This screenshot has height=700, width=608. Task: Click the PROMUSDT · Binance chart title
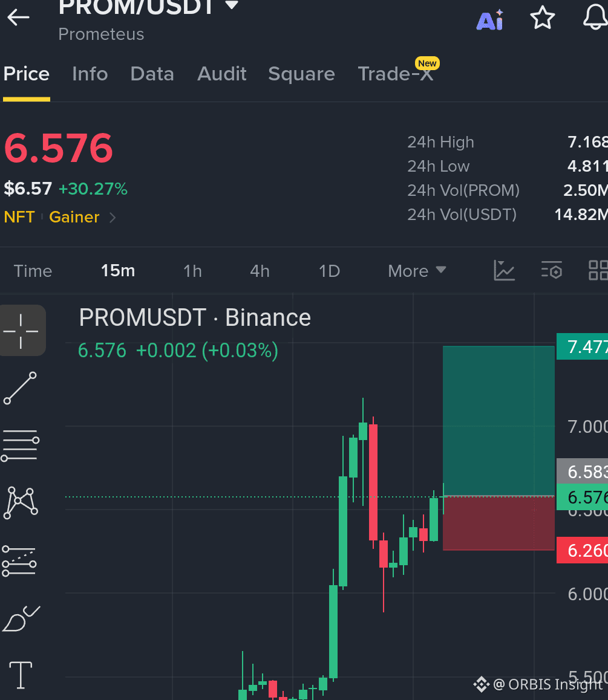(195, 318)
